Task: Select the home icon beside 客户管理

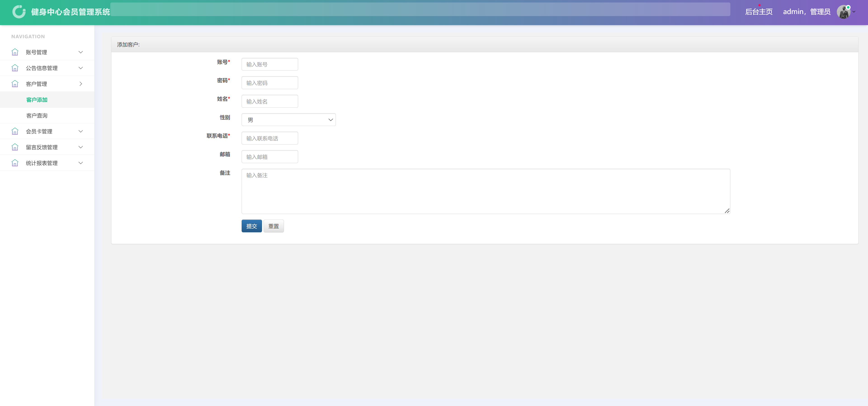Action: (x=15, y=84)
